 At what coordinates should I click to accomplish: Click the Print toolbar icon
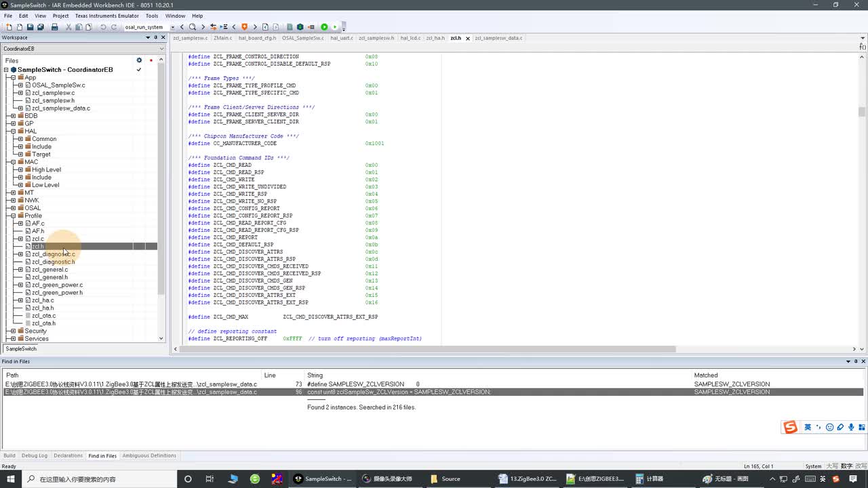click(x=55, y=27)
